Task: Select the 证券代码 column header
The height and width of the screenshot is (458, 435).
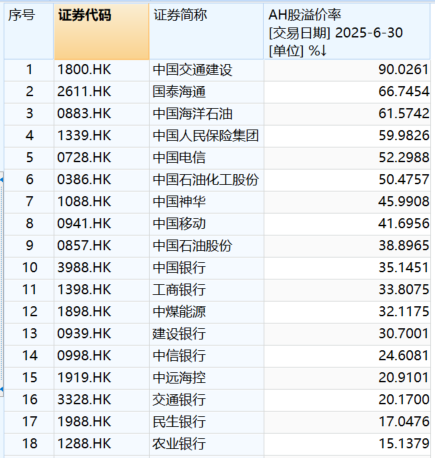Action: point(102,32)
